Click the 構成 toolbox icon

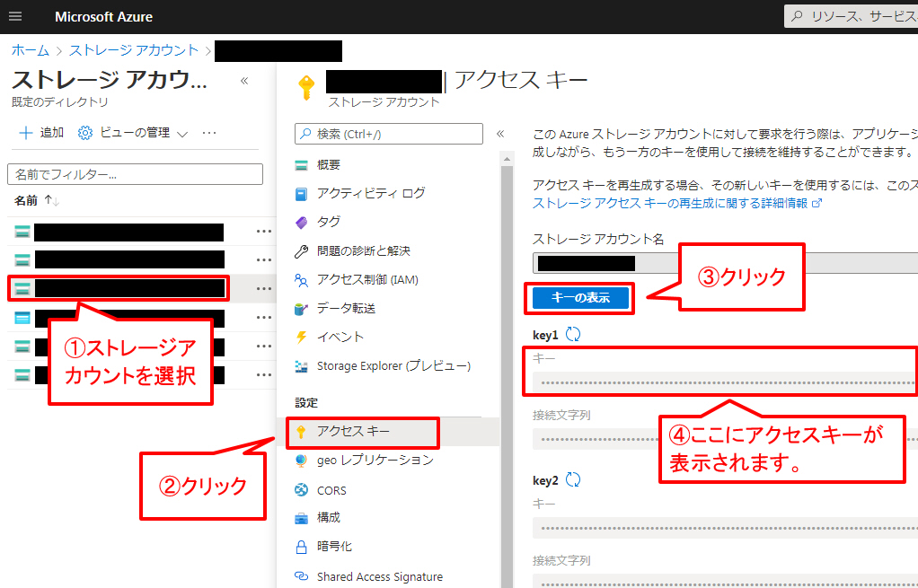coord(302,518)
